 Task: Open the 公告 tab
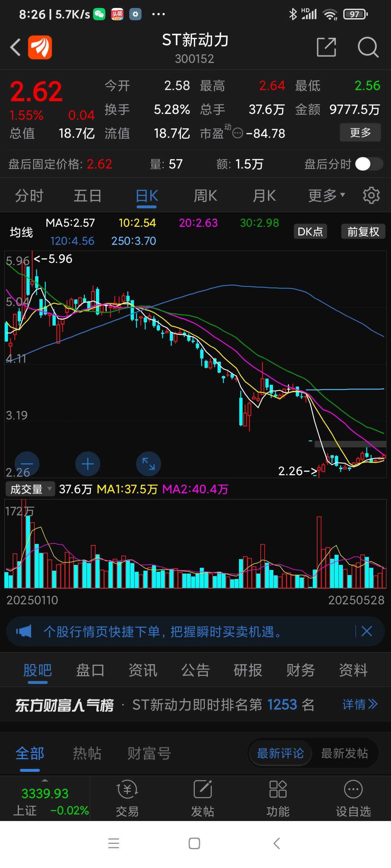pos(195,670)
